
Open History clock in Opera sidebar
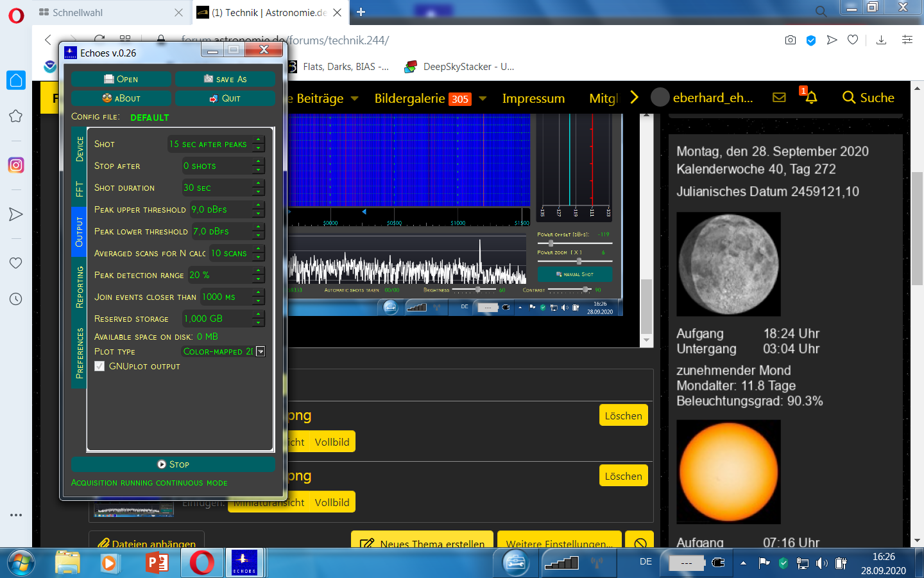point(16,299)
